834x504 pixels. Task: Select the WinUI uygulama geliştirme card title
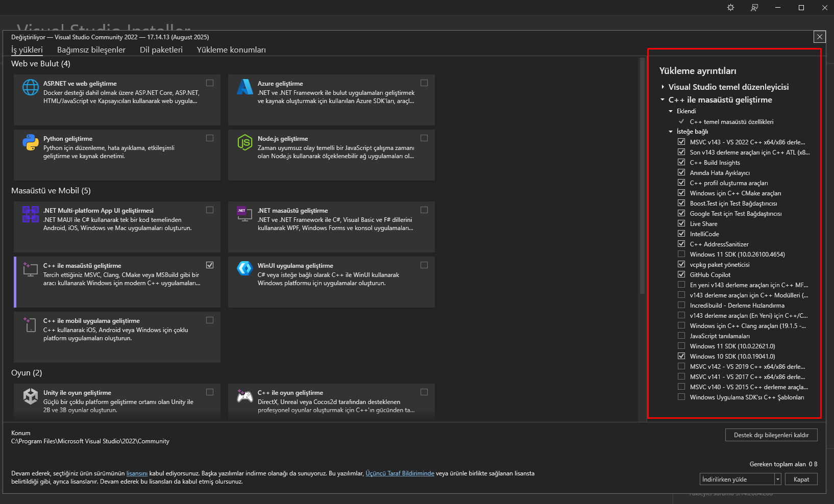pyautogui.click(x=296, y=266)
